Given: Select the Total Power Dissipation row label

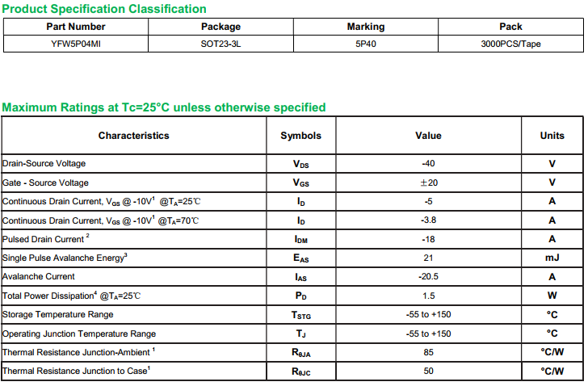Looking at the screenshot, I should point(71,296).
